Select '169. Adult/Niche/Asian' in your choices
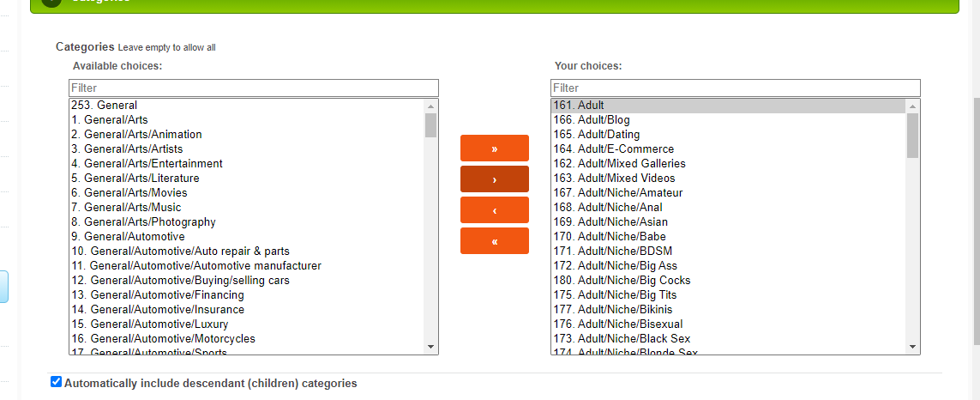The image size is (980, 400). coord(729,221)
